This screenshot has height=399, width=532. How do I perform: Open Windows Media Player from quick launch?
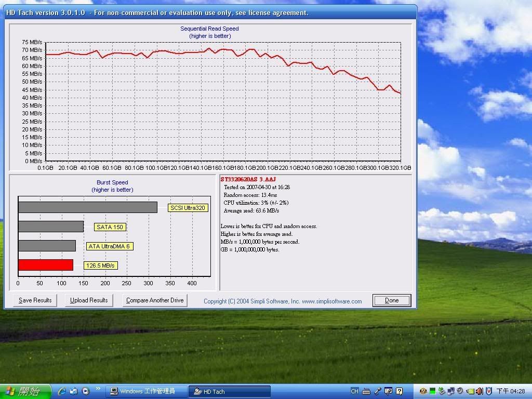coord(85,391)
